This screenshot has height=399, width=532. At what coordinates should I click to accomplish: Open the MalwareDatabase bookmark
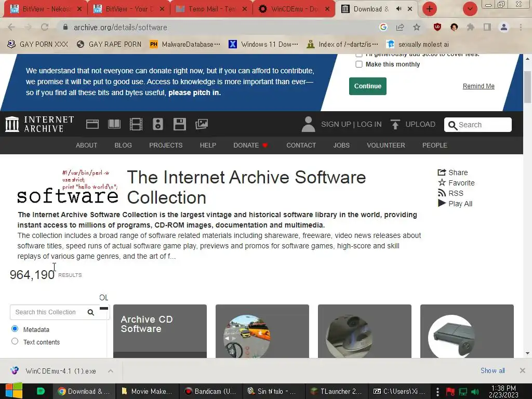[x=185, y=45]
